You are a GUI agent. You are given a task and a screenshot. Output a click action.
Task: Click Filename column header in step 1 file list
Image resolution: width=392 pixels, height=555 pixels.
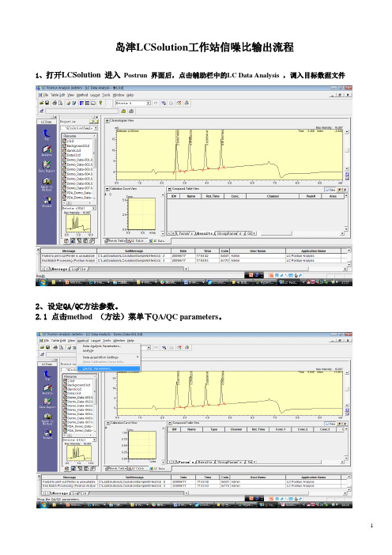point(77,136)
